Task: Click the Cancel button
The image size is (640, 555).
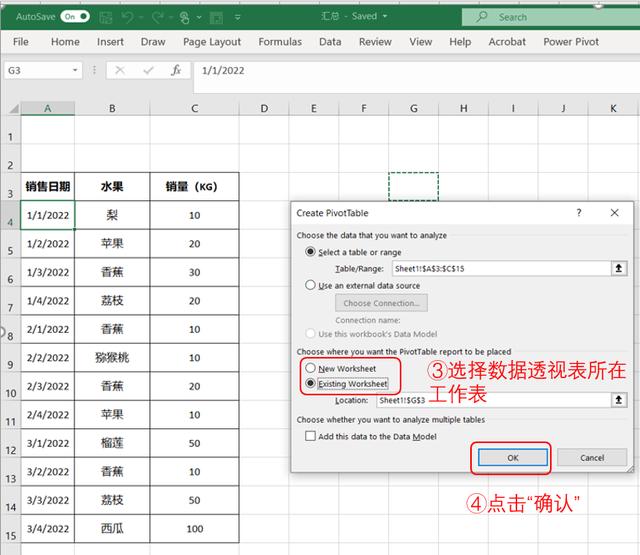Action: pos(592,457)
